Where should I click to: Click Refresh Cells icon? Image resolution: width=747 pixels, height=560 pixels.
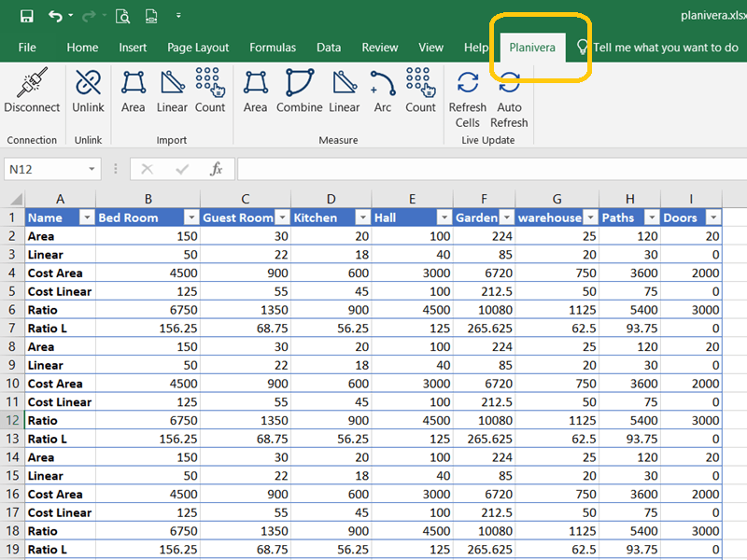pos(468,82)
